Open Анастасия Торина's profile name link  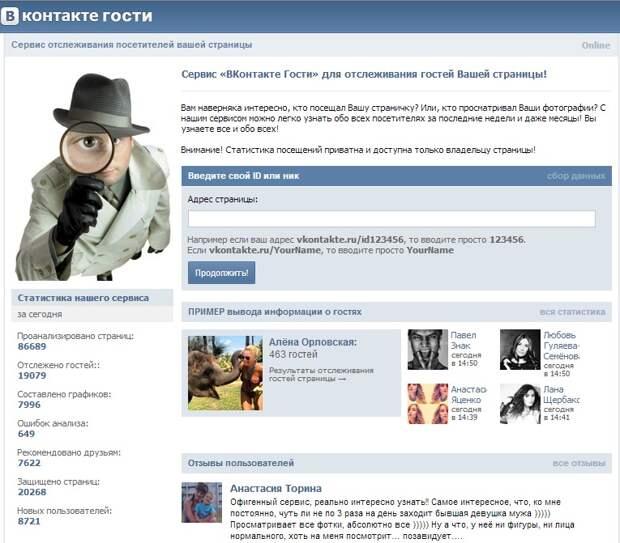pyautogui.click(x=276, y=488)
